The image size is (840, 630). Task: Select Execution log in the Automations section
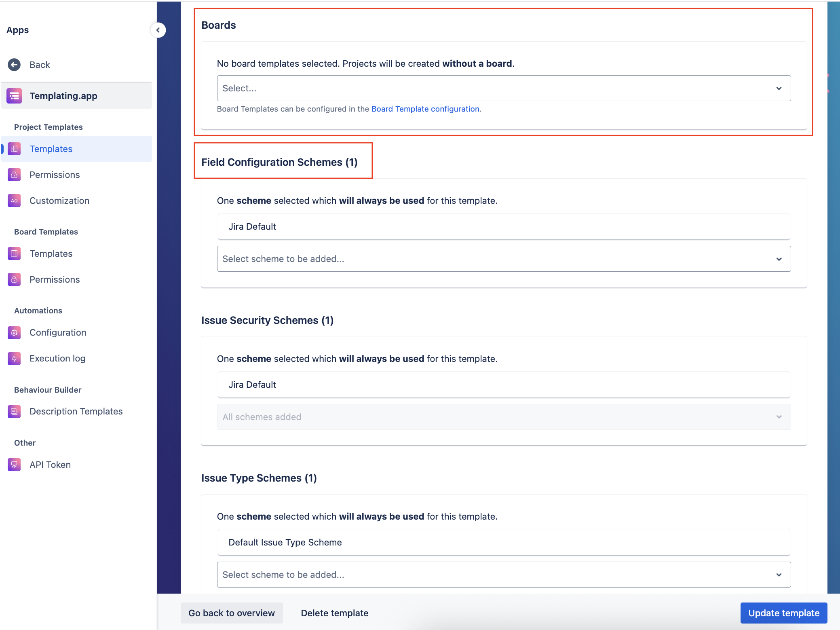(57, 358)
